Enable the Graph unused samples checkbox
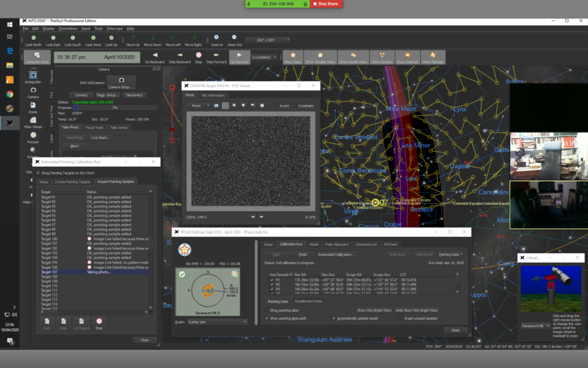588x368 pixels. click(401, 318)
